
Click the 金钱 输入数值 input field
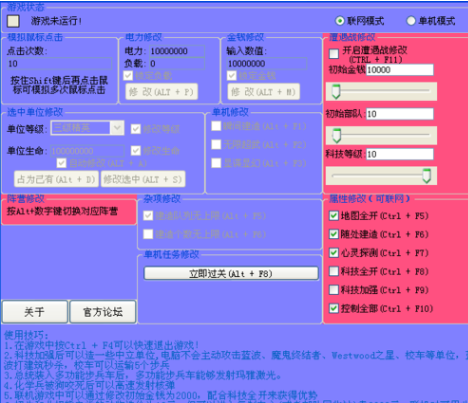coord(267,63)
